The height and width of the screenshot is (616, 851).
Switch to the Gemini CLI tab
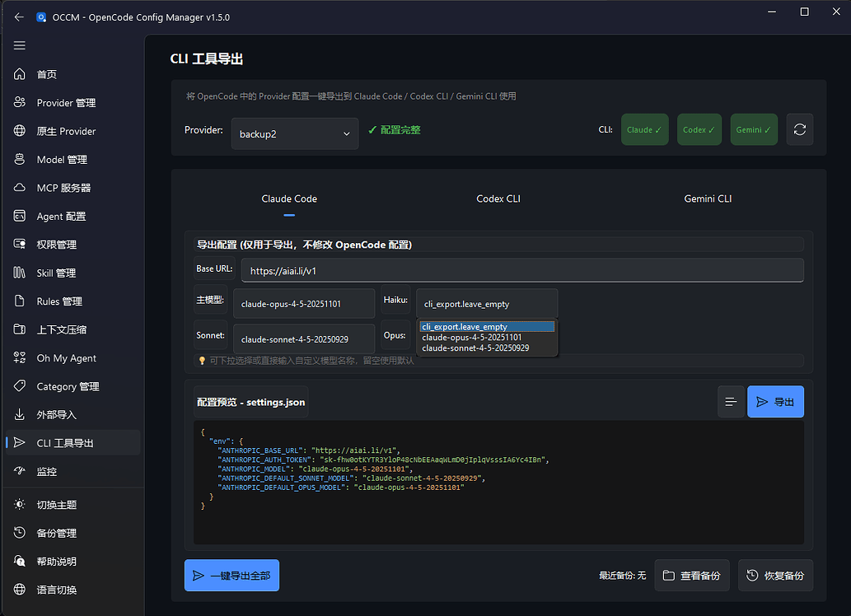708,198
